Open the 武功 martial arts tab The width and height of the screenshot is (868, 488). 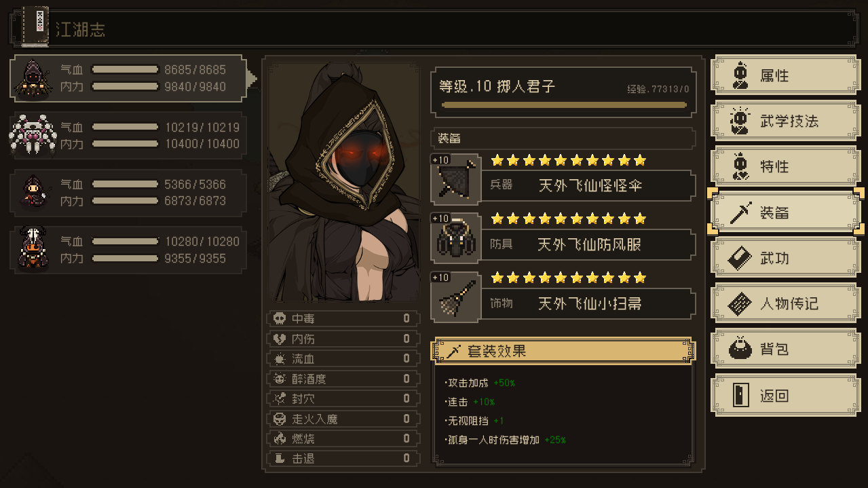[785, 258]
